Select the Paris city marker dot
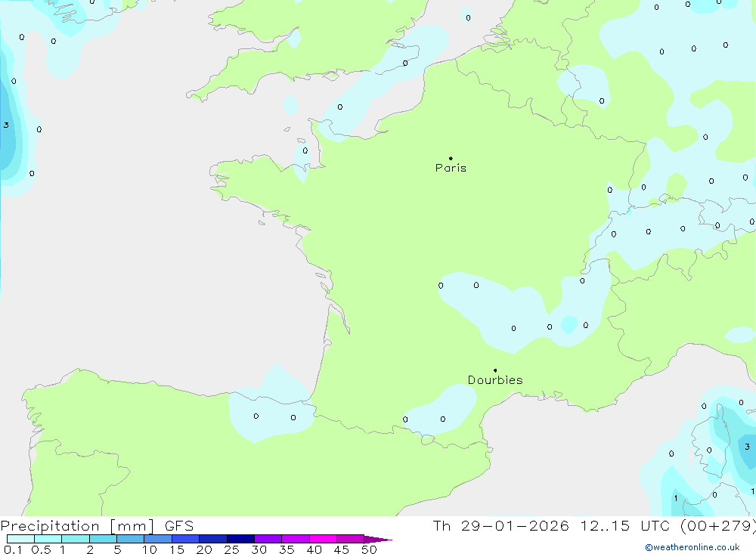The height and width of the screenshot is (554, 756). [451, 158]
